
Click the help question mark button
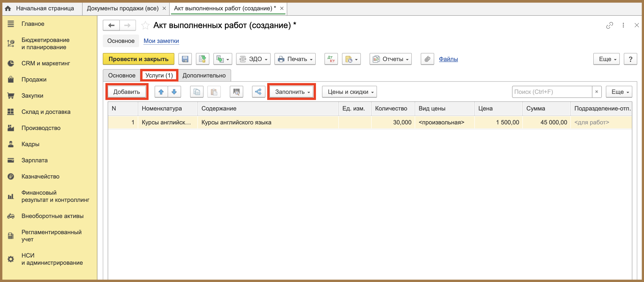630,59
